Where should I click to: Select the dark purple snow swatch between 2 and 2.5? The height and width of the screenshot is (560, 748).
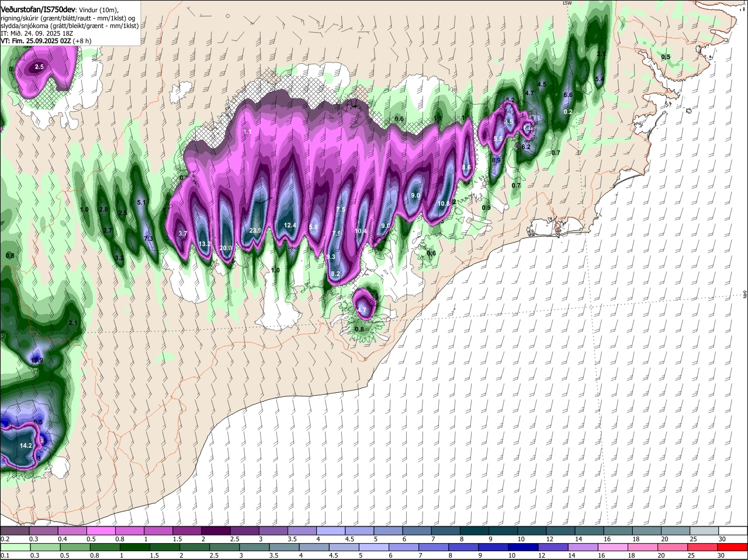216,531
